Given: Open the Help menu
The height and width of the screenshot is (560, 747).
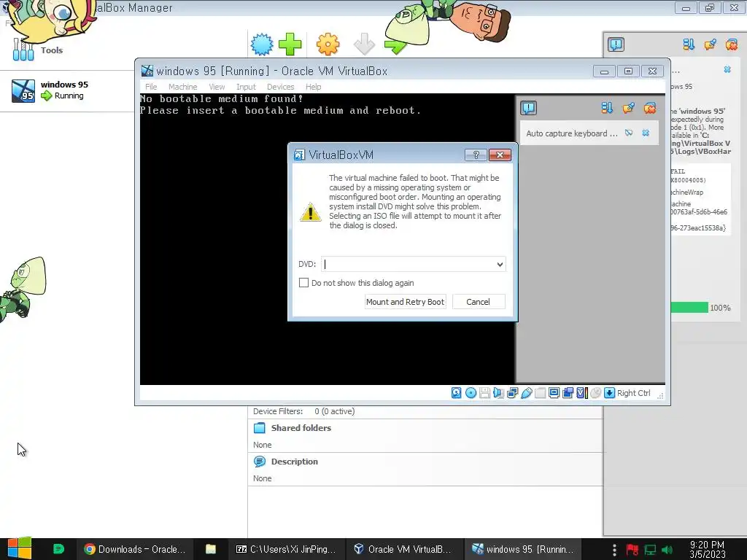Looking at the screenshot, I should [314, 87].
